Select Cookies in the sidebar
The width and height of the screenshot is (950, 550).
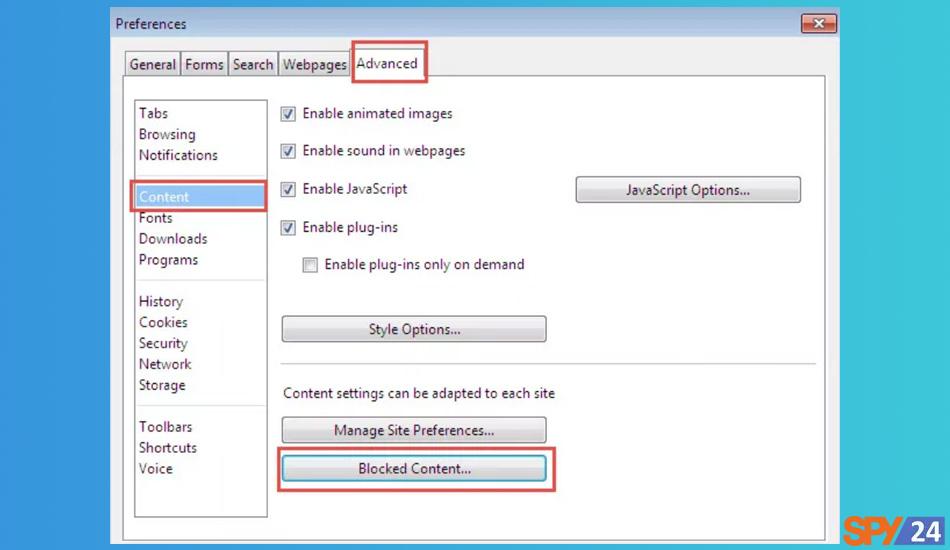(x=163, y=322)
